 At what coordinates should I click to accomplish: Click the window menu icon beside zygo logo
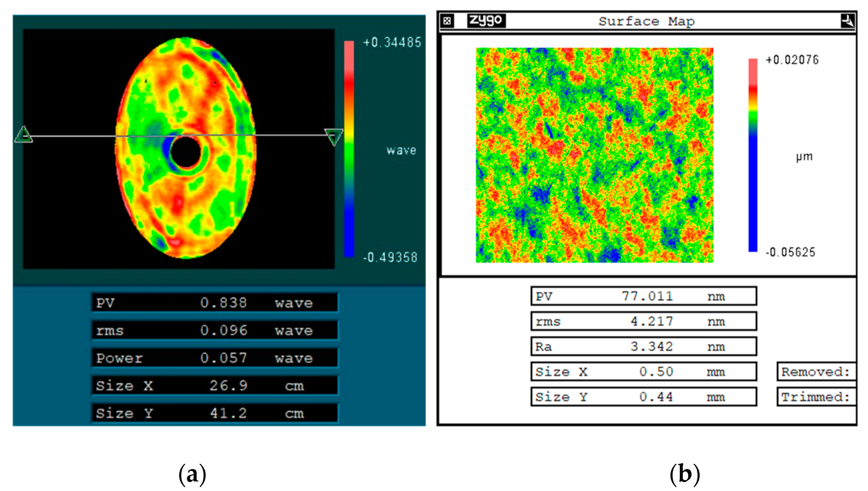pyautogui.click(x=447, y=21)
